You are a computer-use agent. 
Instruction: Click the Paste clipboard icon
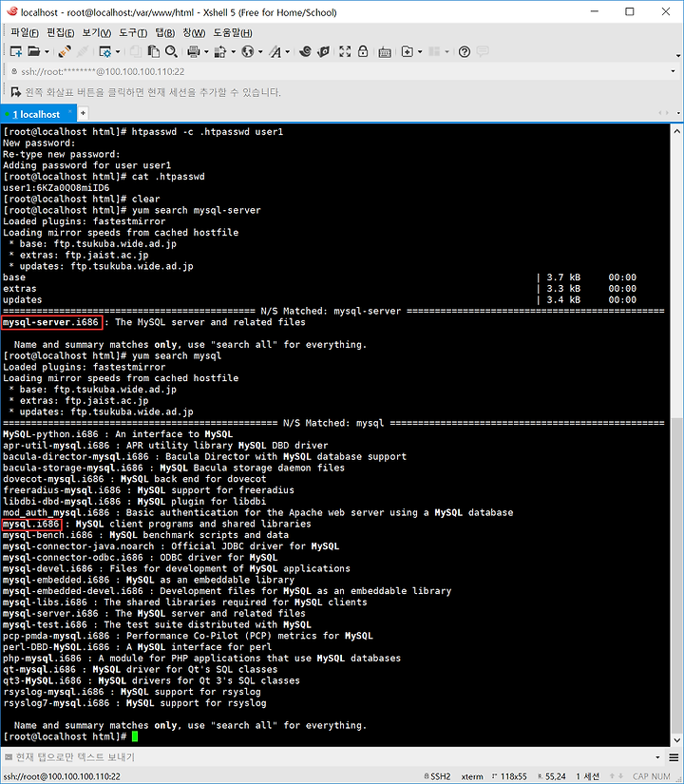(154, 51)
